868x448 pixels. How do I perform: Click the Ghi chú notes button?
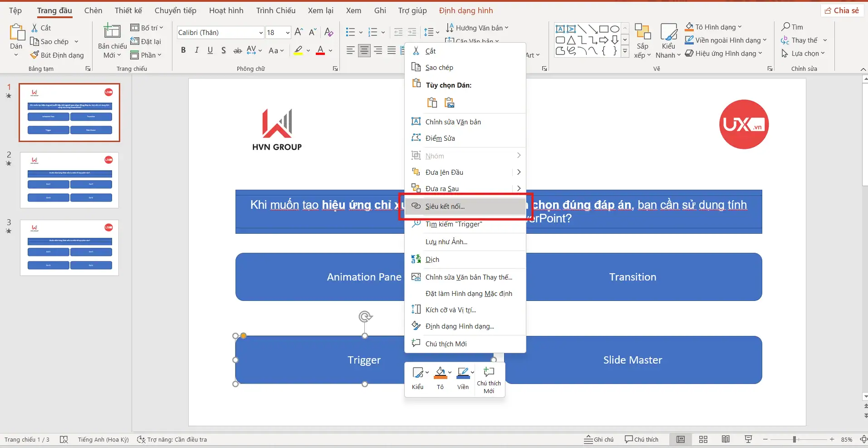[x=598, y=439]
